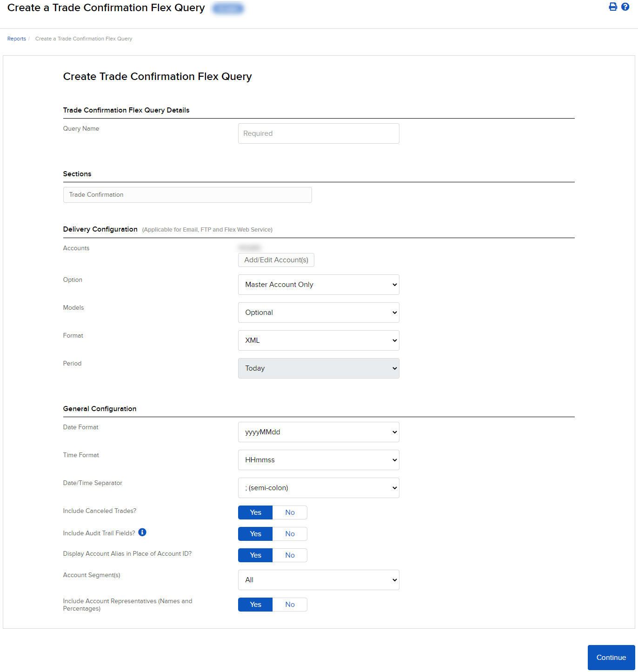Click the Add/Edit Account(s) button
This screenshot has width=638, height=672.
[x=276, y=259]
